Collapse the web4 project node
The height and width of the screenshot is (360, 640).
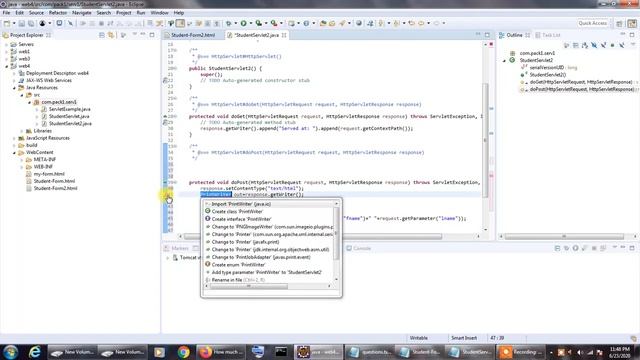pyautogui.click(x=7, y=66)
